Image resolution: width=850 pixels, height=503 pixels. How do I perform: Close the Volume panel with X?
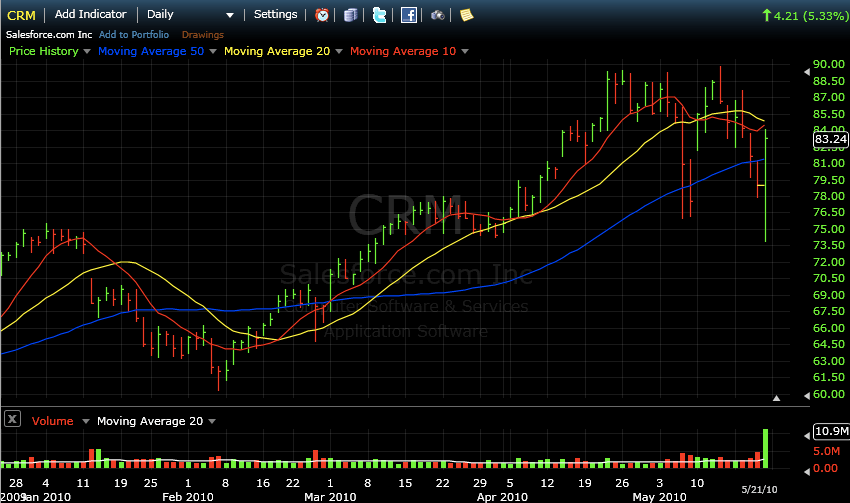pos(12,419)
